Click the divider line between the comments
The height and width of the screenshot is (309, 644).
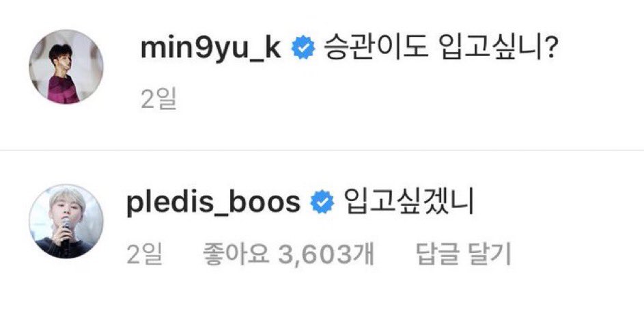(322, 150)
